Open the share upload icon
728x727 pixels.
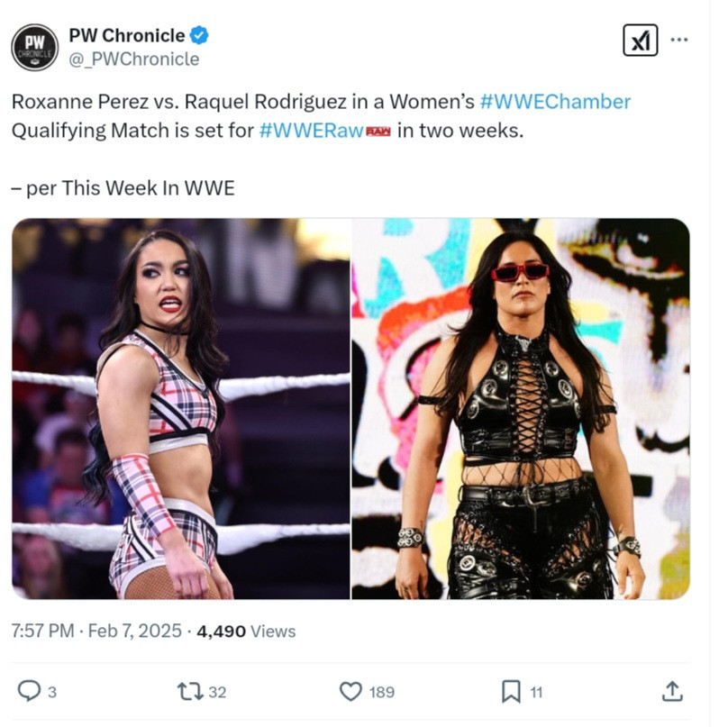point(672,691)
